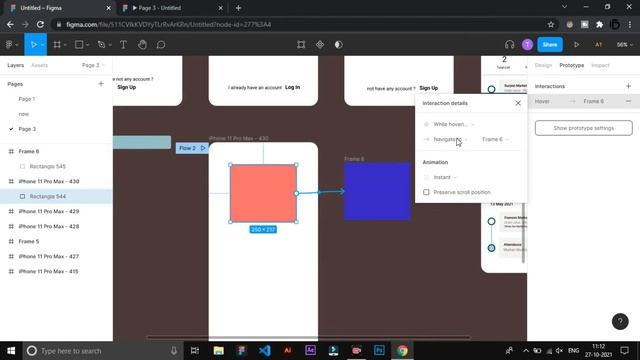Add a new page with plus icon
Viewport: 640px width, 360px height.
pos(101,84)
